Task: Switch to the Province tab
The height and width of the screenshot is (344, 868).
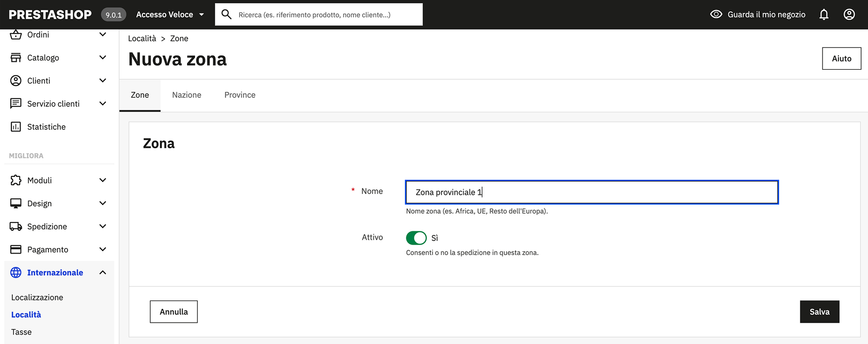Action: point(240,95)
